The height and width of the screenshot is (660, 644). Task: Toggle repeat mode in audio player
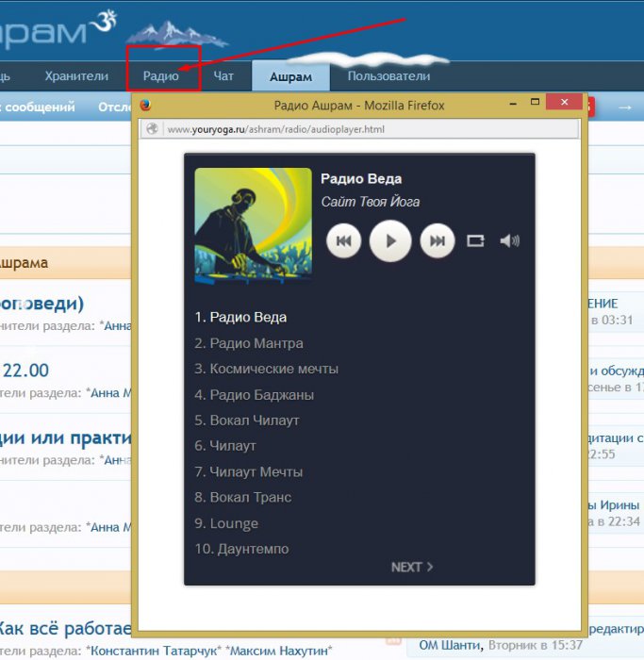tap(476, 241)
